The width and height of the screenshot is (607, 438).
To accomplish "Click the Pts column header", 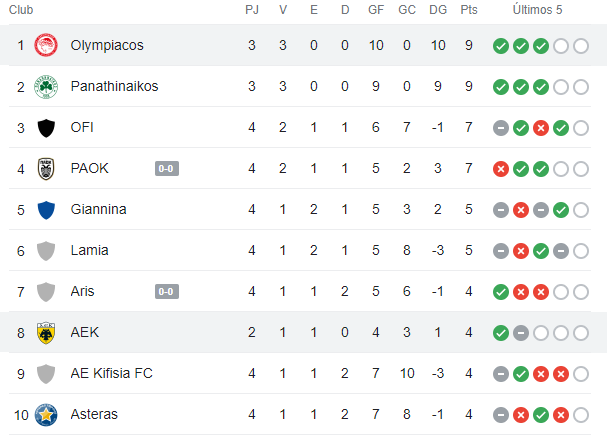I will (469, 10).
